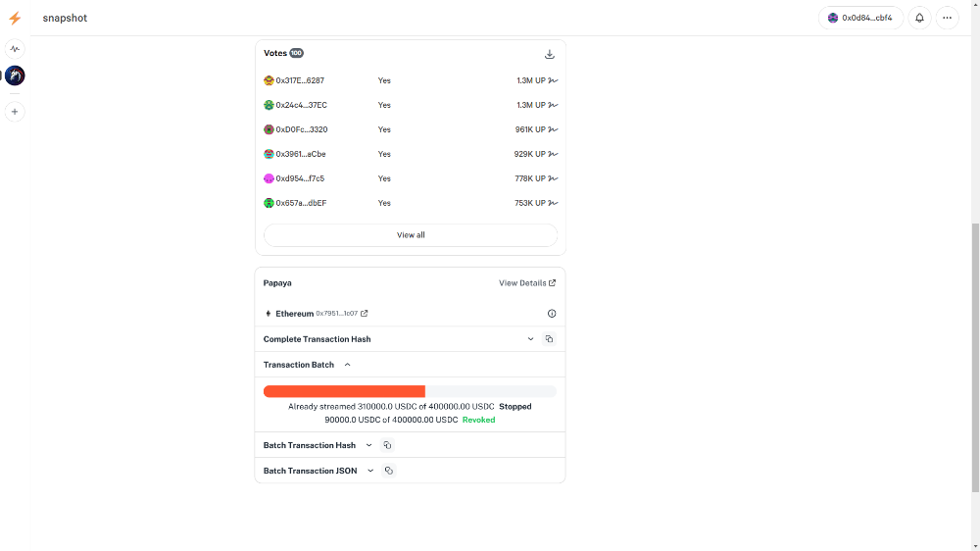980x551 pixels.
Task: Click the plus icon in sidebar
Action: pyautogui.click(x=15, y=112)
